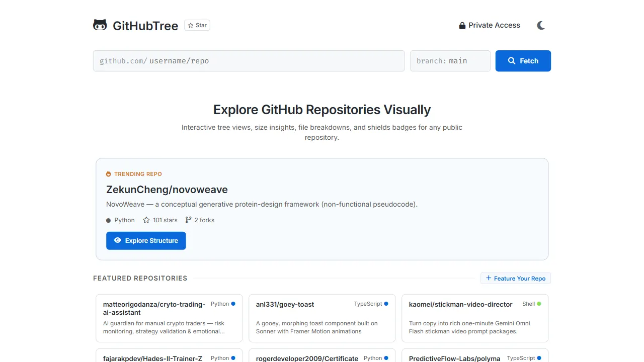Click the lock icon beside Private Access
The image size is (644, 362).
coord(462,26)
